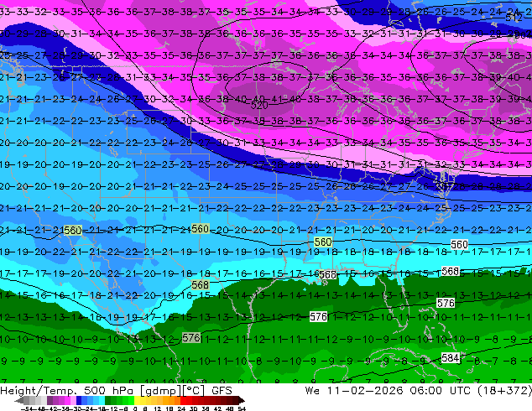Click the 512 contour label
The width and height of the screenshot is (532, 411).
click(514, 17)
